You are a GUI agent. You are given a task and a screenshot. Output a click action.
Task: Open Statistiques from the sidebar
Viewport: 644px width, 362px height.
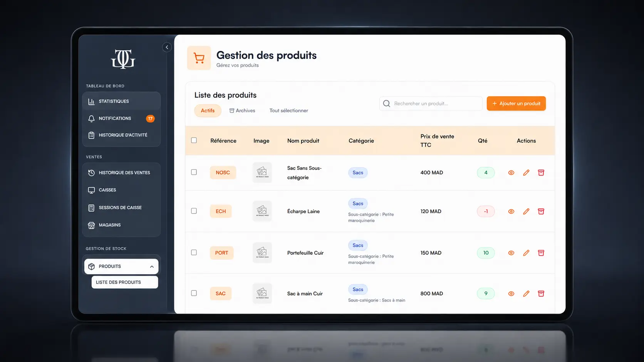pyautogui.click(x=121, y=101)
